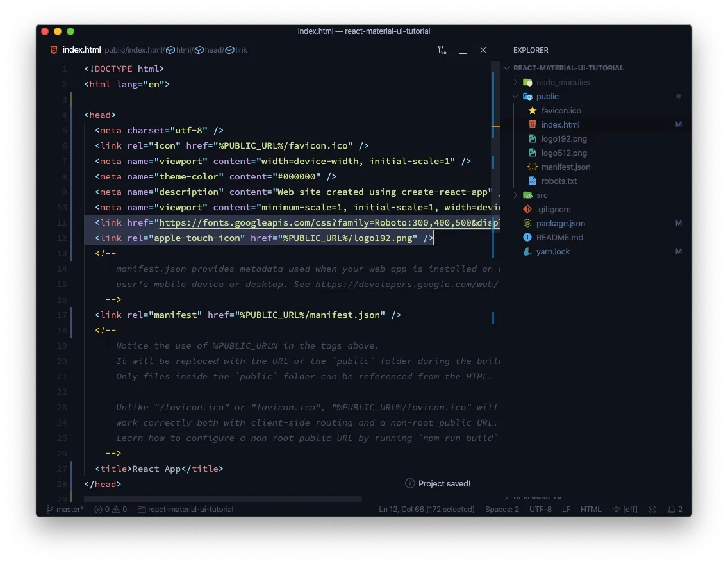This screenshot has width=728, height=564.
Task: Collapse the REACT-MATERIAL-UI-TUTORIAL section
Action: pos(564,68)
